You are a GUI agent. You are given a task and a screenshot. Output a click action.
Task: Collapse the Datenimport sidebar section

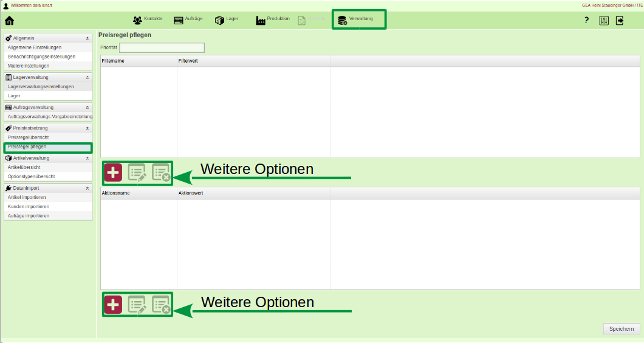click(87, 188)
